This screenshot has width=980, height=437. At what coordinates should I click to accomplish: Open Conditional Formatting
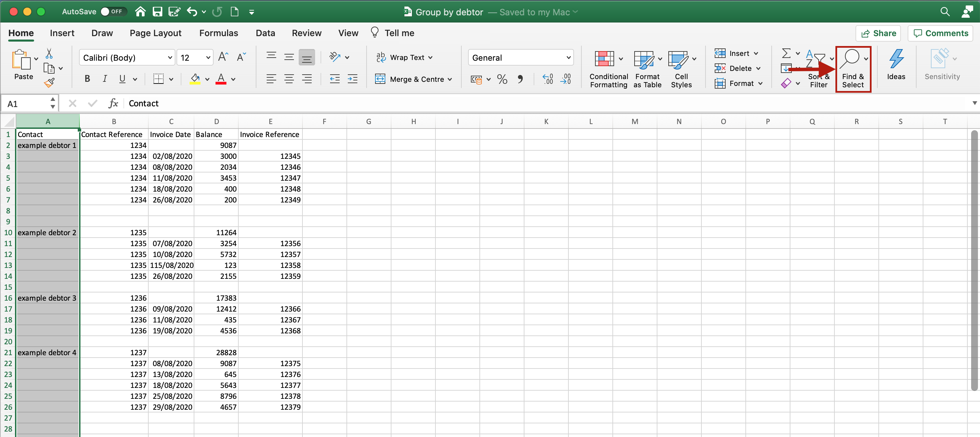click(x=608, y=69)
